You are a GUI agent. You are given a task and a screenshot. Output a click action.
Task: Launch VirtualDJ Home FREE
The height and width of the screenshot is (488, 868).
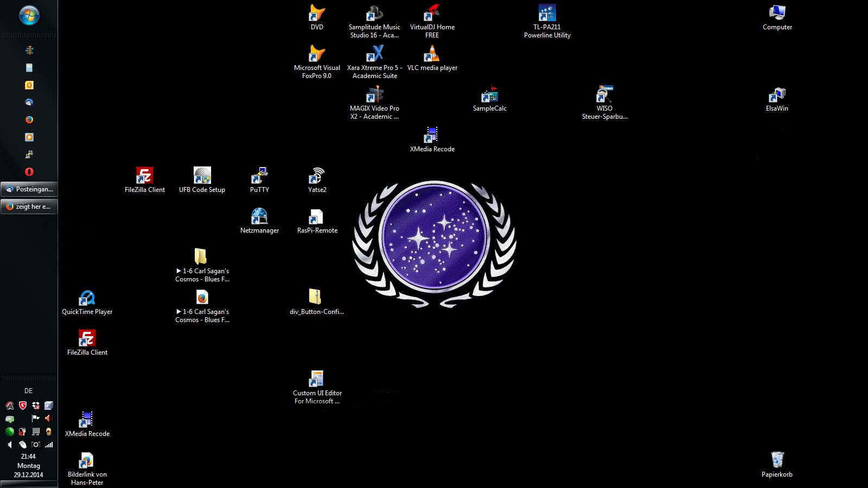(x=432, y=22)
